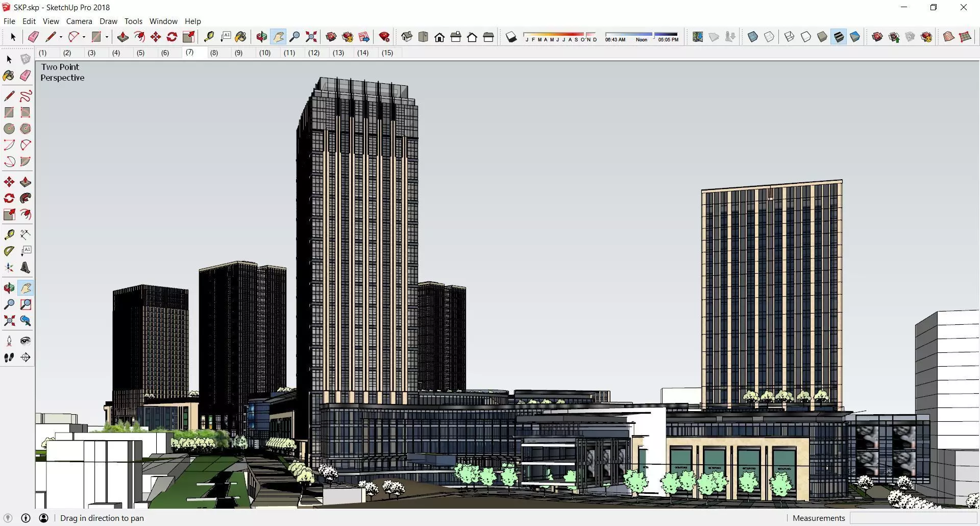Open the Tools menu
980x526 pixels.
[x=133, y=21]
